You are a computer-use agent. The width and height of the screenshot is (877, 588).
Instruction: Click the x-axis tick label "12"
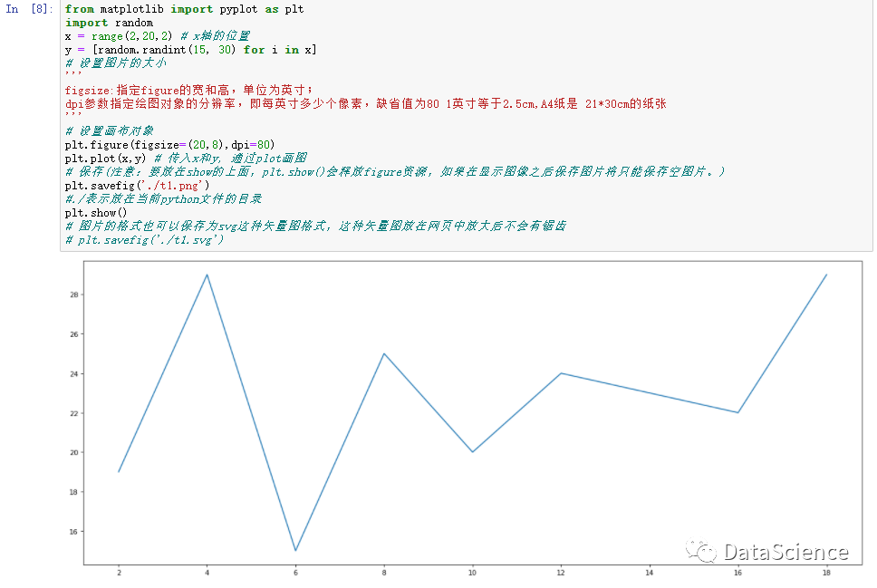click(x=561, y=573)
